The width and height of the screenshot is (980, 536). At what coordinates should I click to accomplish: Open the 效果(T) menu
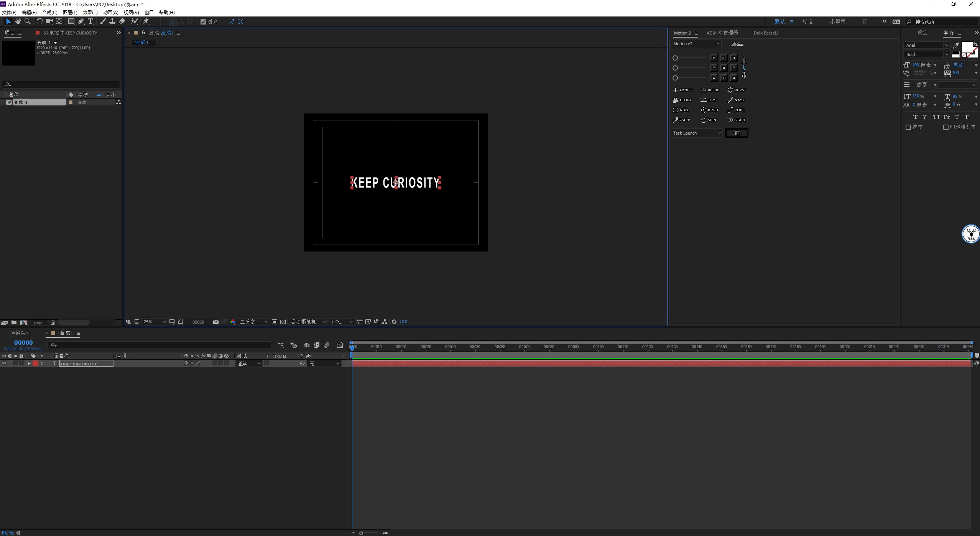click(90, 12)
